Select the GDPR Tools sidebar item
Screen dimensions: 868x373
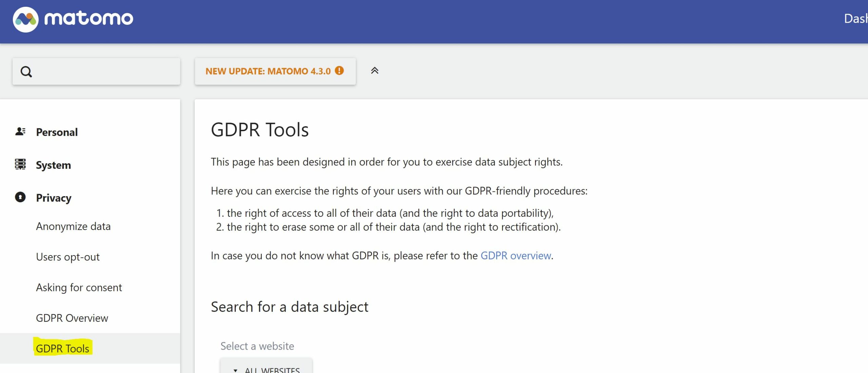[62, 349]
